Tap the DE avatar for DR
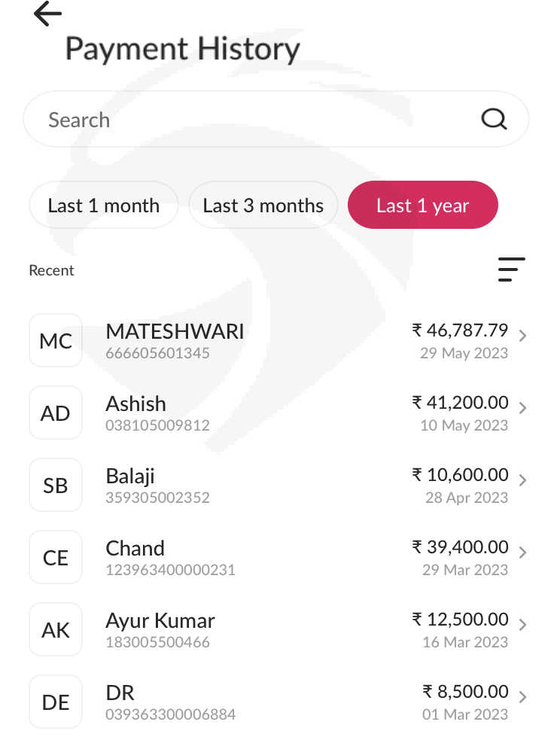560x740 pixels. (56, 702)
